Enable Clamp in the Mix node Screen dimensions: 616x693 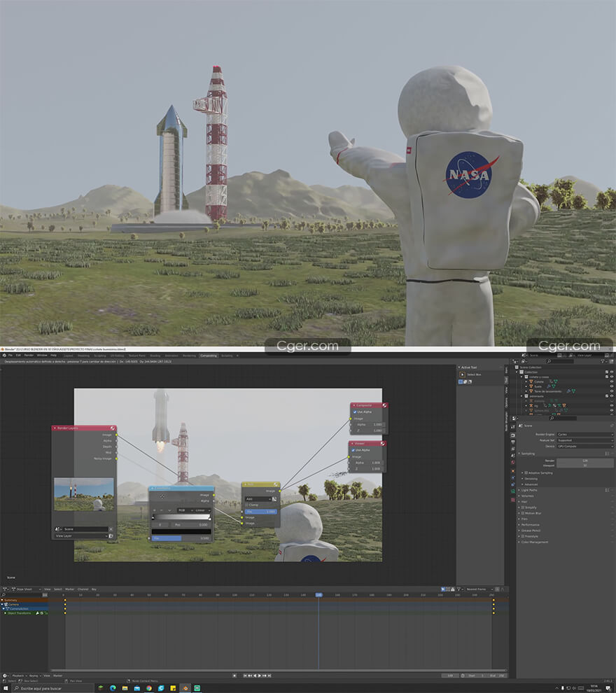coord(246,505)
